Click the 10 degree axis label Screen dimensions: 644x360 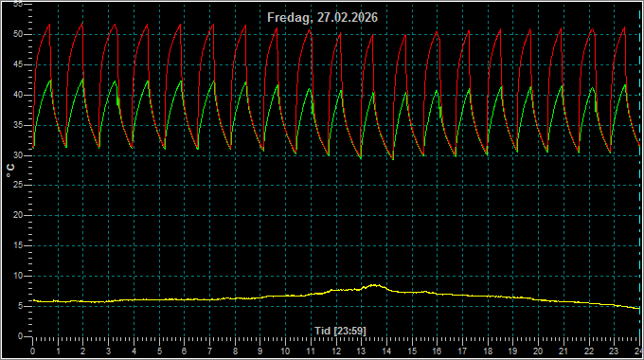[x=18, y=276]
